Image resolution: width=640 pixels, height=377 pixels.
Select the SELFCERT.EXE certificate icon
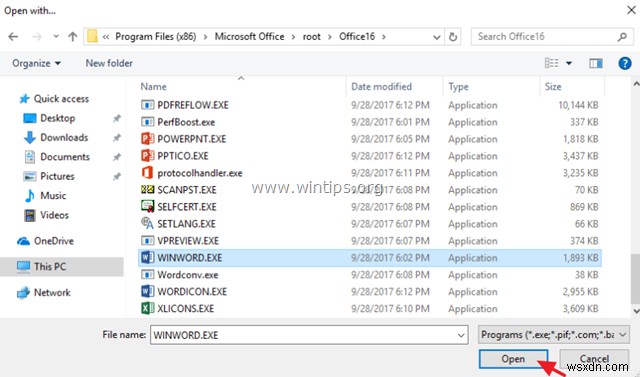[147, 206]
